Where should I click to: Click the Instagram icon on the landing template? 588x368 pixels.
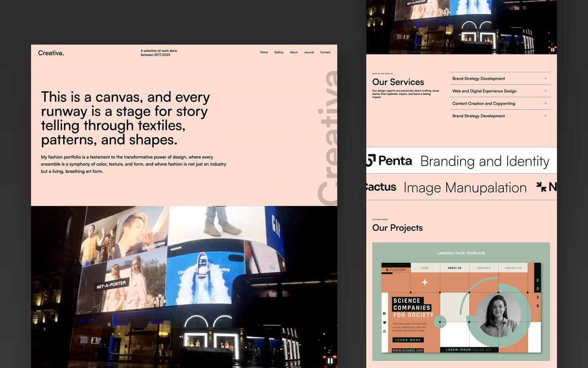click(x=384, y=331)
